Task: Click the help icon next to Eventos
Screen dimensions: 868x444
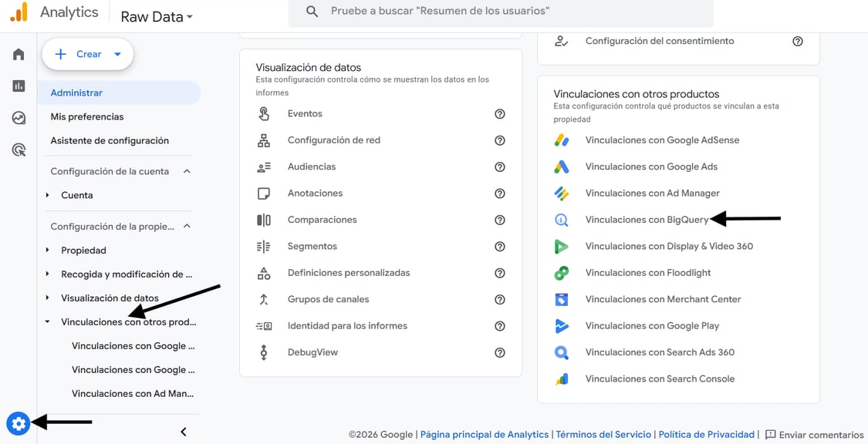Action: 500,113
